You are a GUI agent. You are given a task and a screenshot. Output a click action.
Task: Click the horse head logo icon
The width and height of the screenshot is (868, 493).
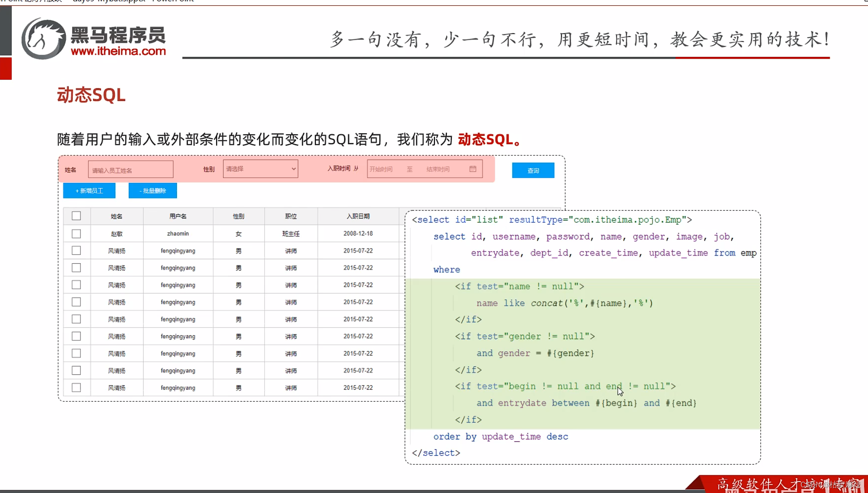43,39
